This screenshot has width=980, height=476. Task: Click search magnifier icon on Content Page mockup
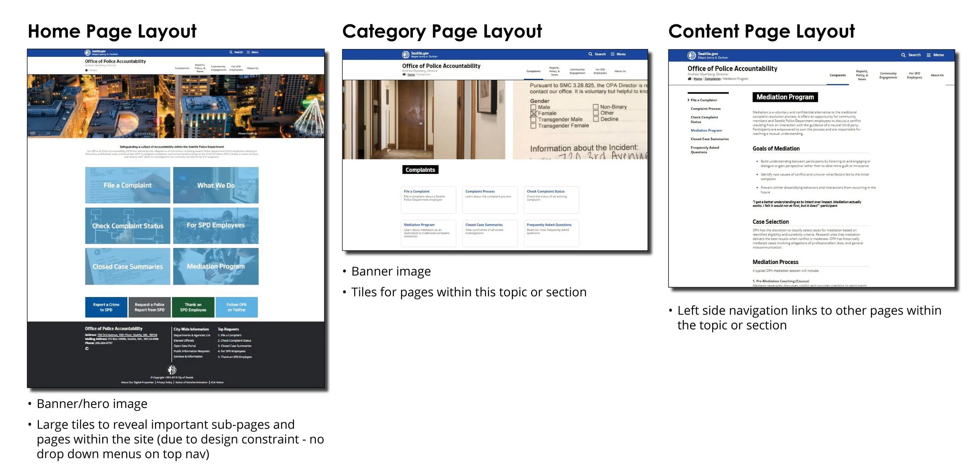click(903, 55)
